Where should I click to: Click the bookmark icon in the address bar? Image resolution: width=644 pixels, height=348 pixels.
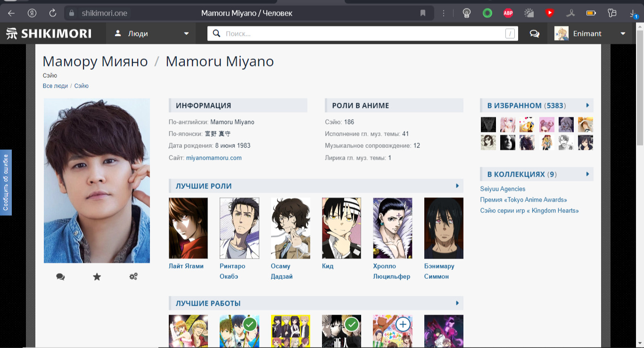(x=423, y=13)
